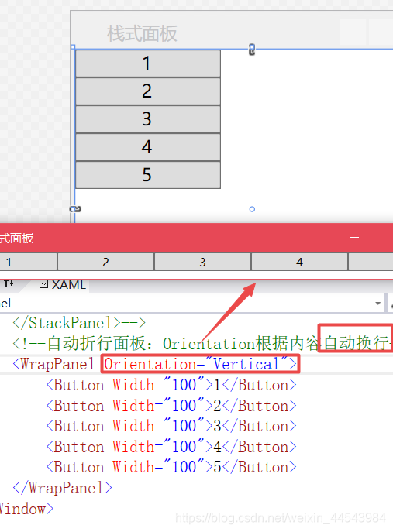Viewport: 393px width, 532px height.
Task: Click the code line for Button 1
Action: pyautogui.click(x=171, y=385)
